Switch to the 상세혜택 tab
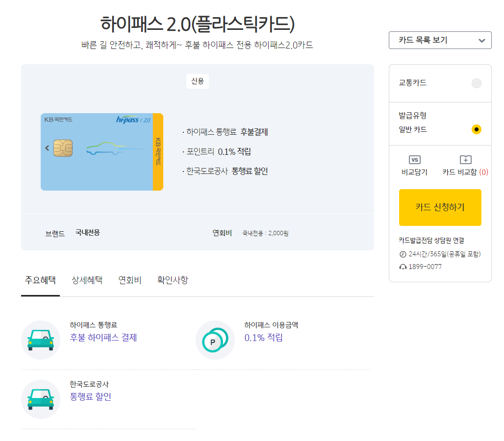Image resolution: width=504 pixels, height=441 pixels. tap(87, 280)
